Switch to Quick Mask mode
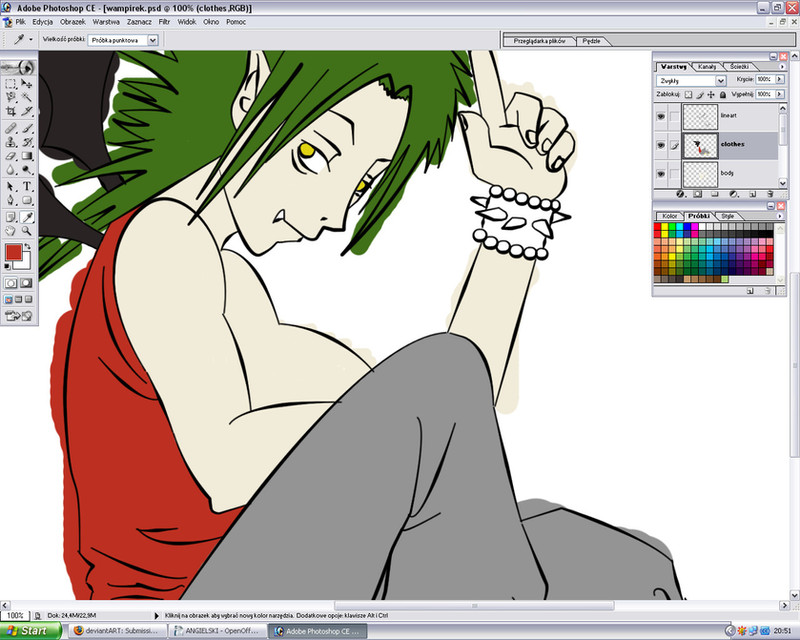This screenshot has width=800, height=640. coord(27,283)
